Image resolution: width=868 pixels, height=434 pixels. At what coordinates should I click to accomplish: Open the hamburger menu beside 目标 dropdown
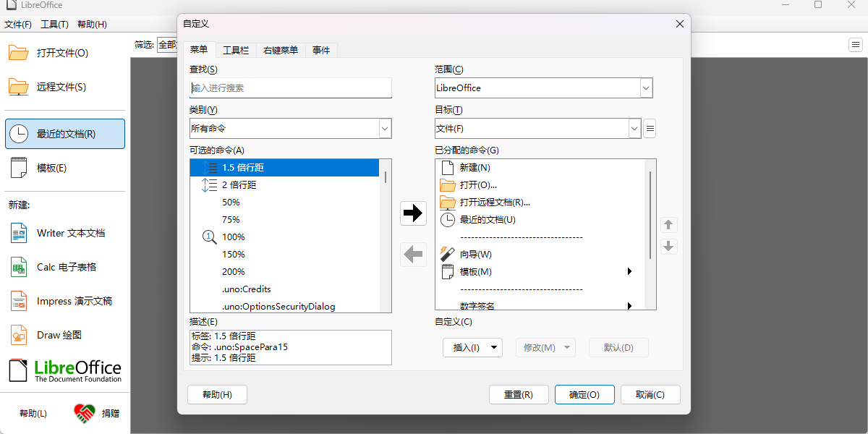coord(649,128)
